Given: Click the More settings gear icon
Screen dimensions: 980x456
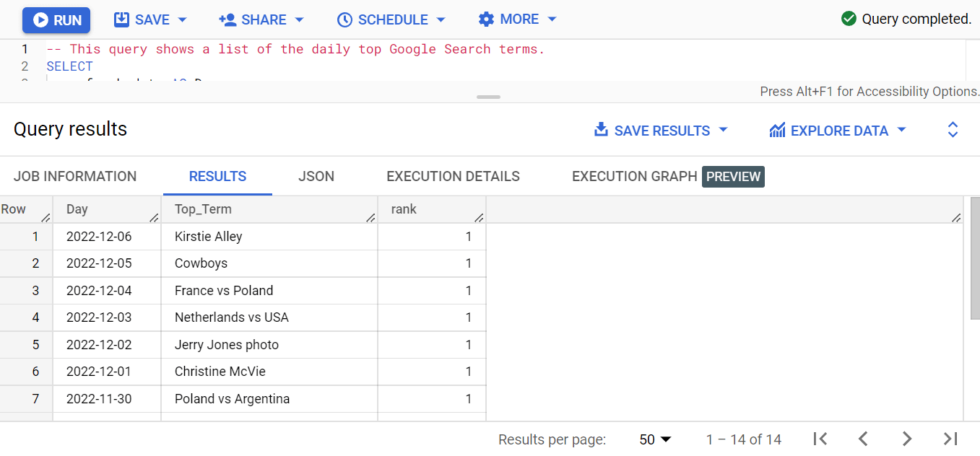Looking at the screenshot, I should pos(486,19).
